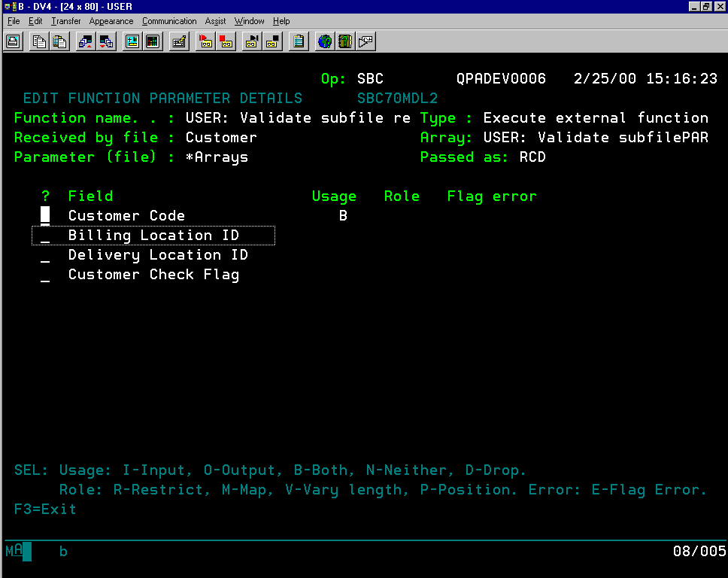Open the File menu
Viewport: 728px width, 578px height.
[14, 21]
